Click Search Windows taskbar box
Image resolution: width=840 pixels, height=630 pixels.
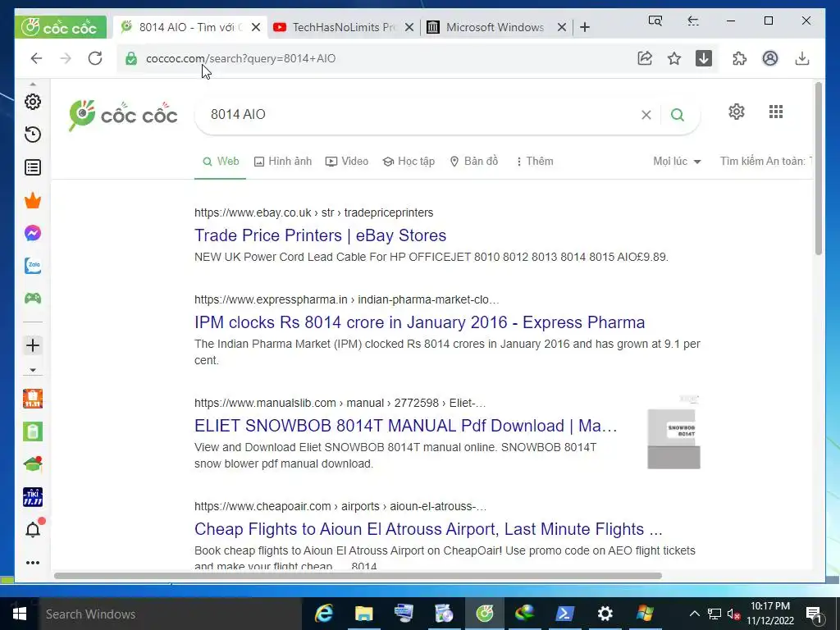(x=171, y=614)
